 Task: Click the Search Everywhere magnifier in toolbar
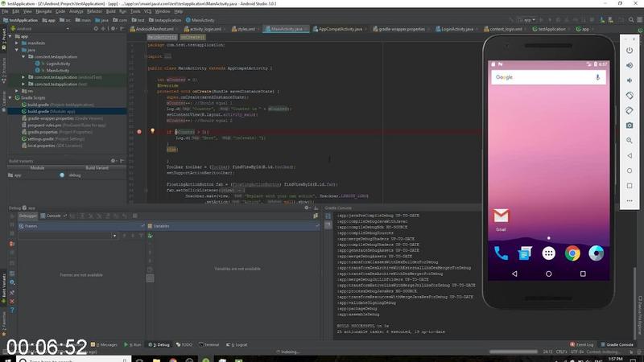631,19
